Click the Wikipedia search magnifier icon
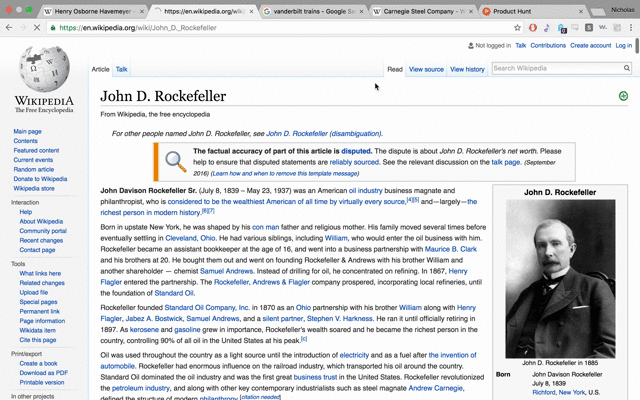The height and width of the screenshot is (400, 640). pos(627,68)
